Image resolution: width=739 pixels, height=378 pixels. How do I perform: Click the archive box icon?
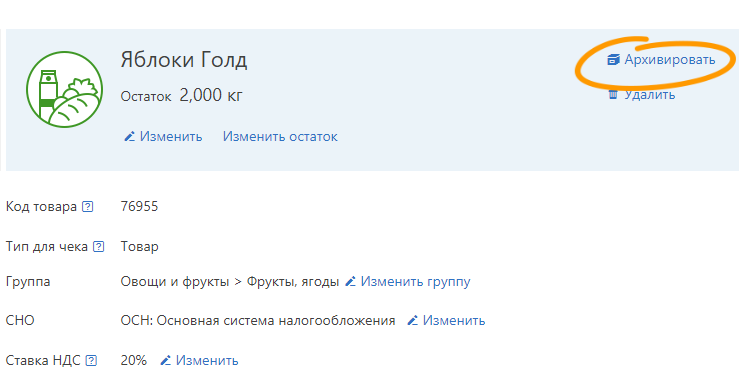[x=613, y=60]
